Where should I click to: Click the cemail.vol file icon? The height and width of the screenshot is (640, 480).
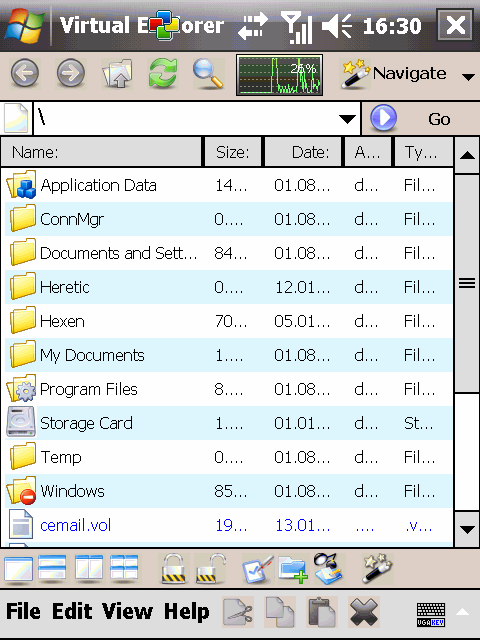21,524
